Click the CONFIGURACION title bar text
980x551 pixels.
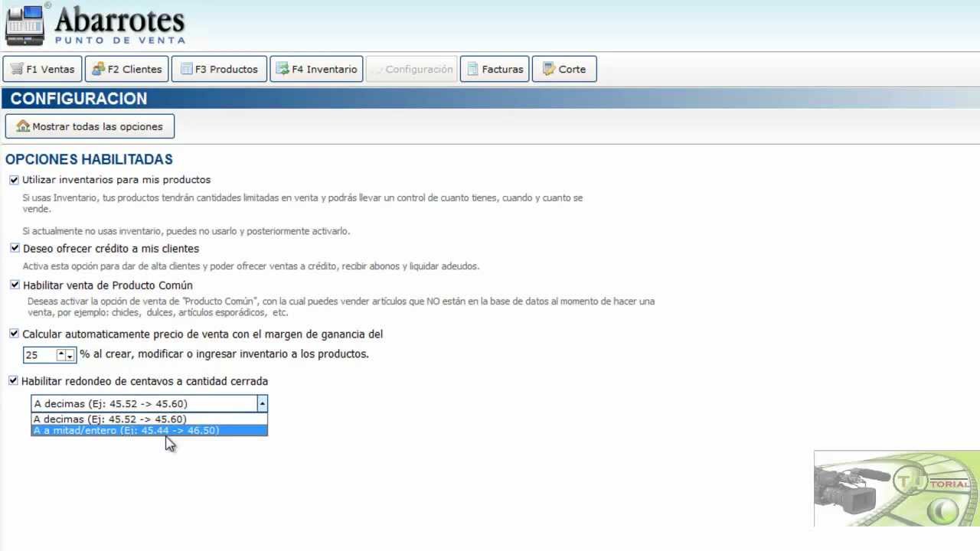click(x=79, y=98)
